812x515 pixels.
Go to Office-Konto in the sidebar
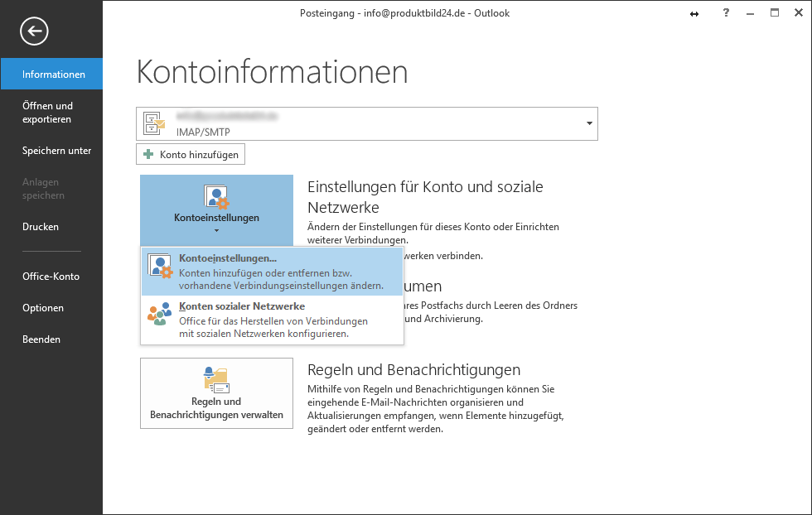tap(51, 277)
